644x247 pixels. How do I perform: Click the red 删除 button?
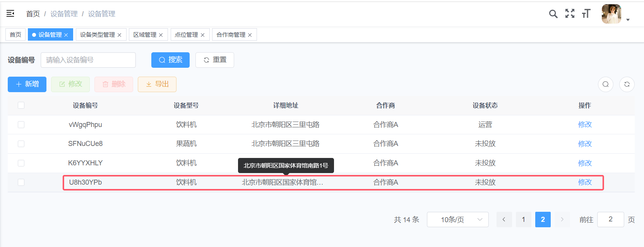click(x=114, y=84)
